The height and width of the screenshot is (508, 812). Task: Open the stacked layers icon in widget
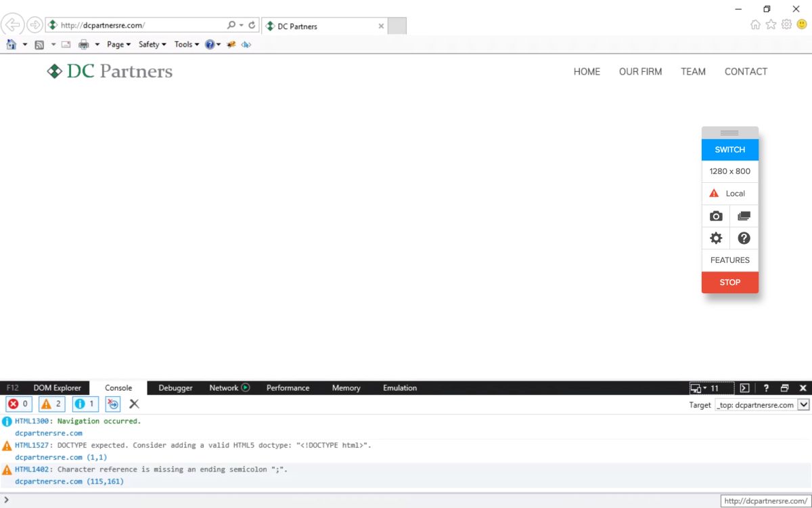744,216
